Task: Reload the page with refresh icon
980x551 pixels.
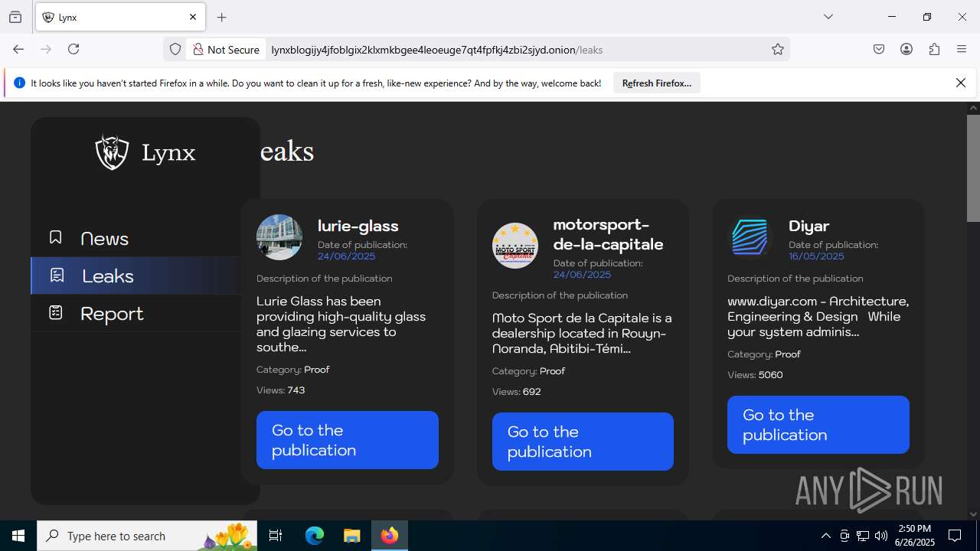Action: click(73, 49)
